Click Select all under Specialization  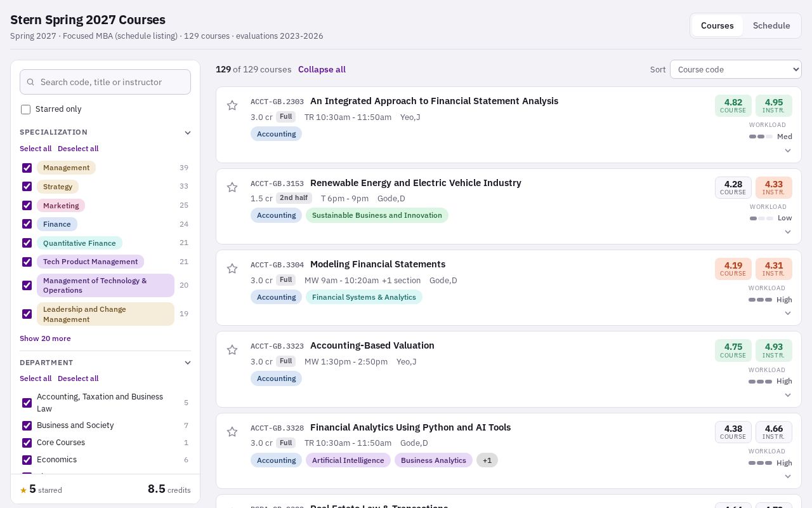pyautogui.click(x=36, y=149)
